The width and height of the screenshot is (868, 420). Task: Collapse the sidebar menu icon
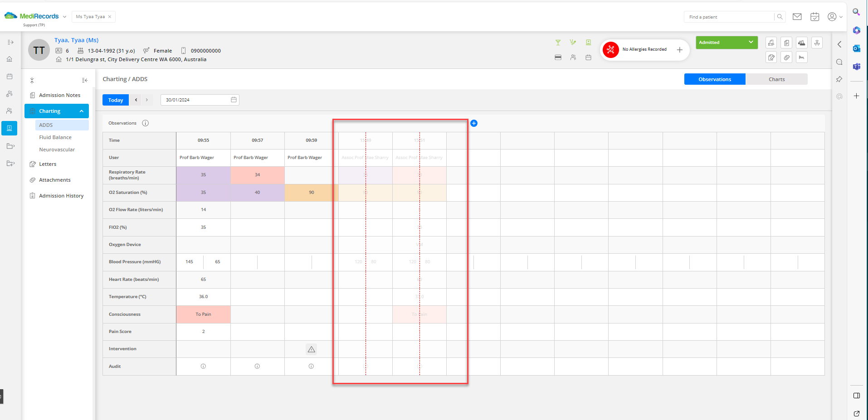click(x=85, y=80)
